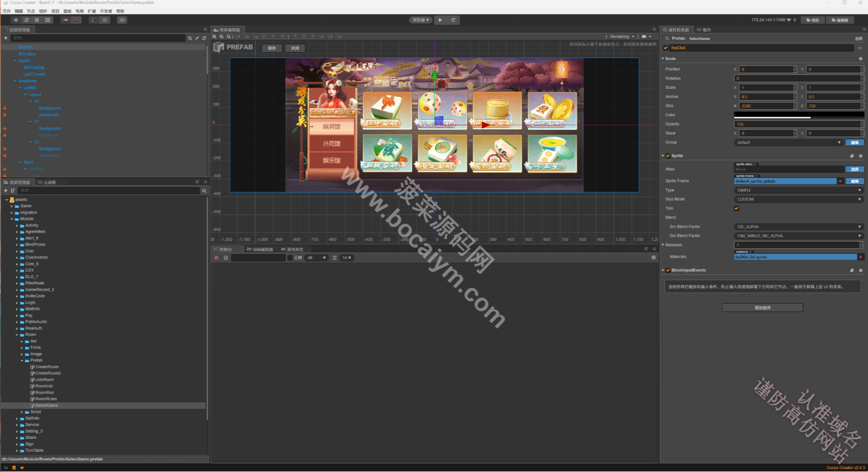Open the Dst Blend Factor dropdown
868x472 pixels.
pyautogui.click(x=799, y=236)
